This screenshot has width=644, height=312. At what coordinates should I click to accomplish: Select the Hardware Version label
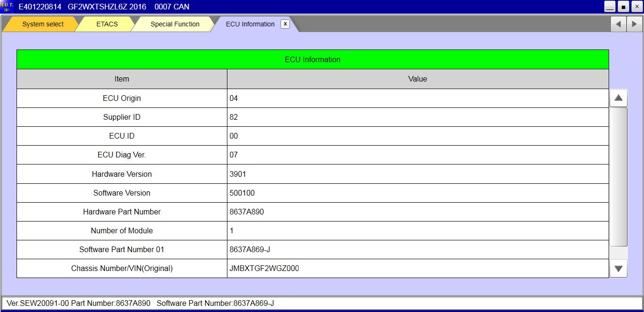click(x=122, y=174)
